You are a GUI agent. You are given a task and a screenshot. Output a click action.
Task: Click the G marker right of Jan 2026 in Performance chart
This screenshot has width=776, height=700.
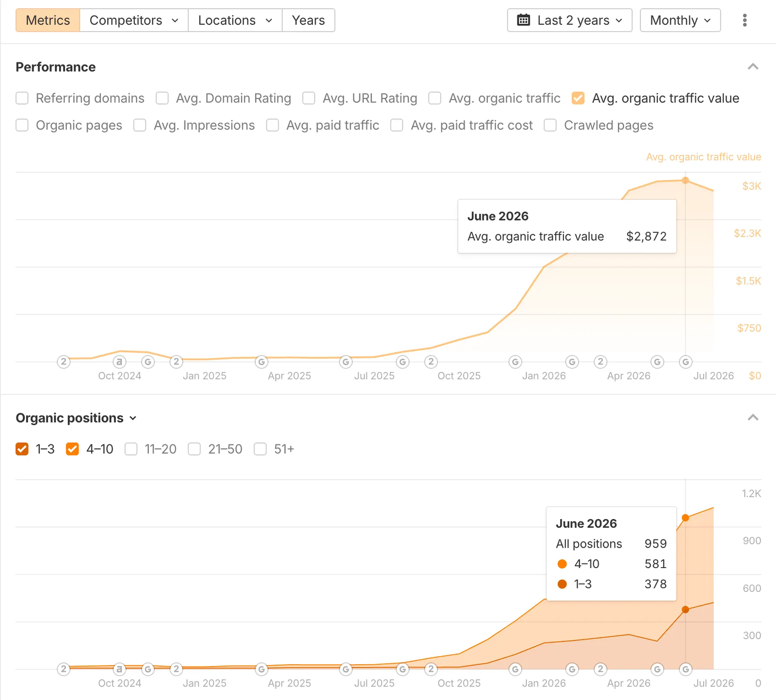[x=572, y=362]
